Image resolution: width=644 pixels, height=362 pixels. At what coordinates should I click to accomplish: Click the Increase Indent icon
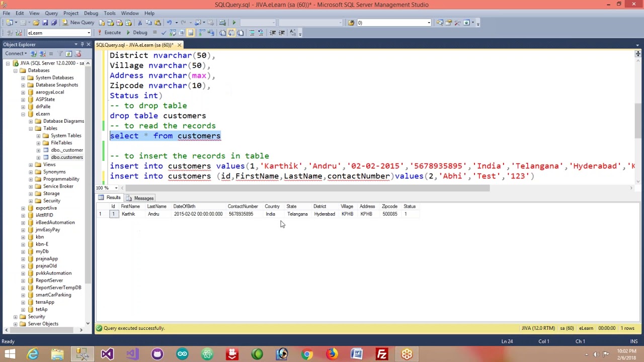(281, 33)
